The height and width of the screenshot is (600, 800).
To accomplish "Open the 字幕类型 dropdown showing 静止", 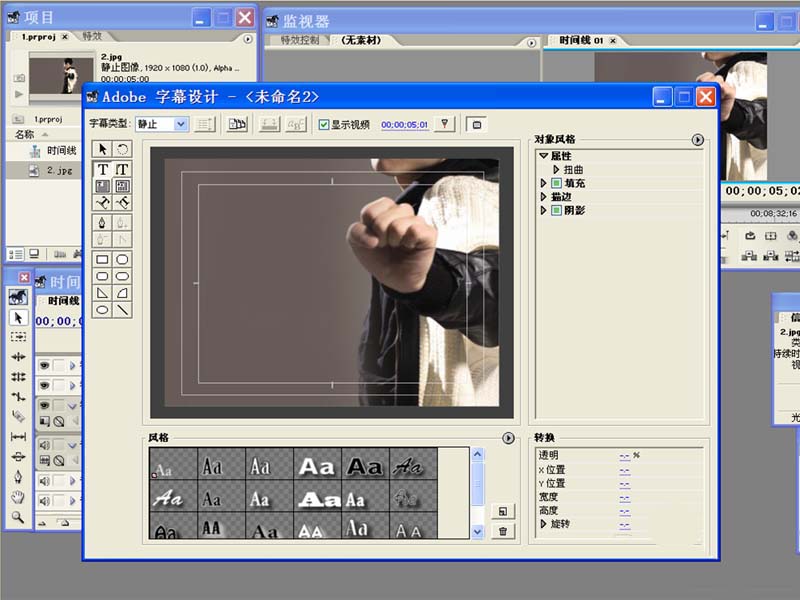I will (x=162, y=124).
